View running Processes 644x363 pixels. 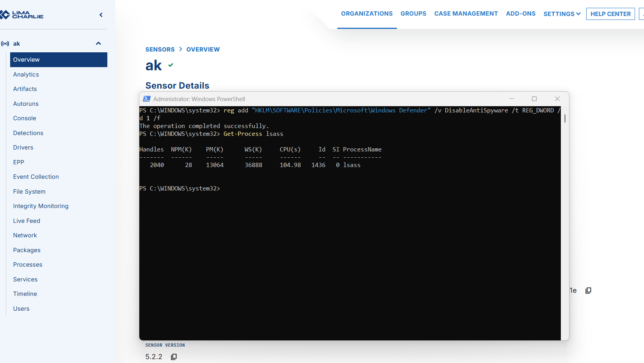click(x=28, y=265)
